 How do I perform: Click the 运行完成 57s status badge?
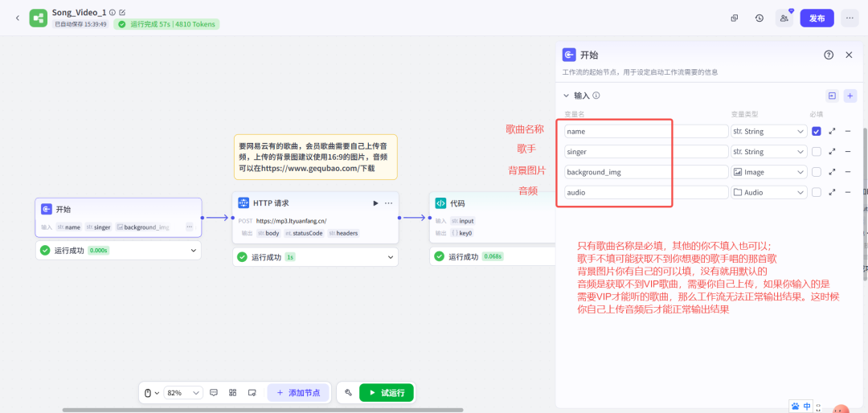[x=166, y=24]
